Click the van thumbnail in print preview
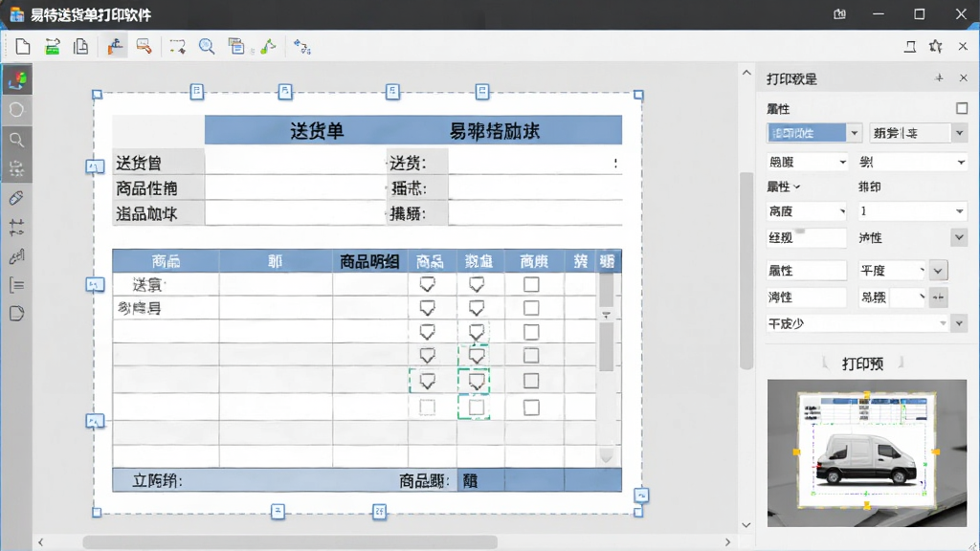Viewport: 980px width, 551px height. pos(867,459)
